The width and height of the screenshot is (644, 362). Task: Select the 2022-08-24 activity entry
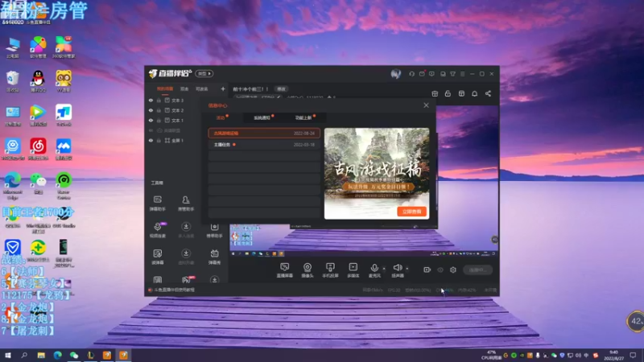(x=264, y=134)
